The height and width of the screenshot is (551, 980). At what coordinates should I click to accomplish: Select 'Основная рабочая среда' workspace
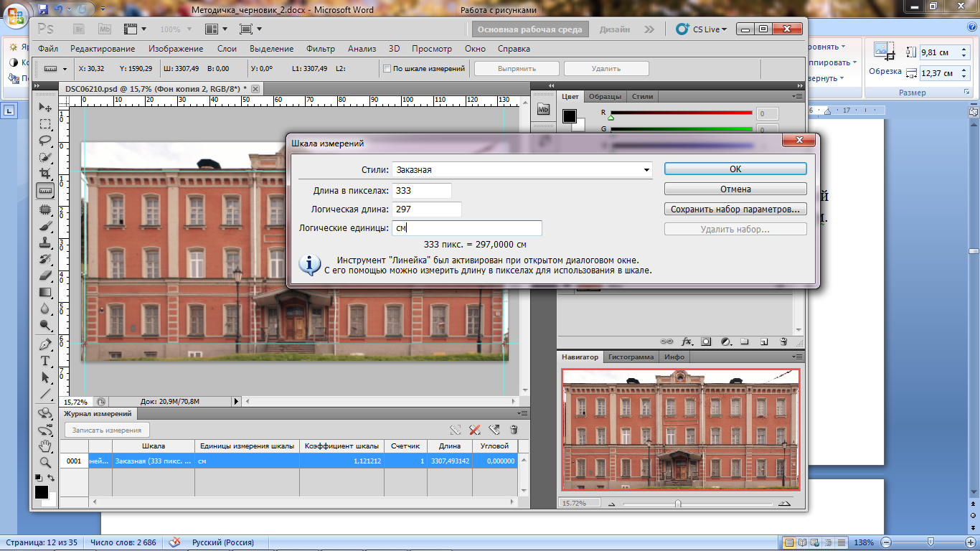click(x=530, y=29)
